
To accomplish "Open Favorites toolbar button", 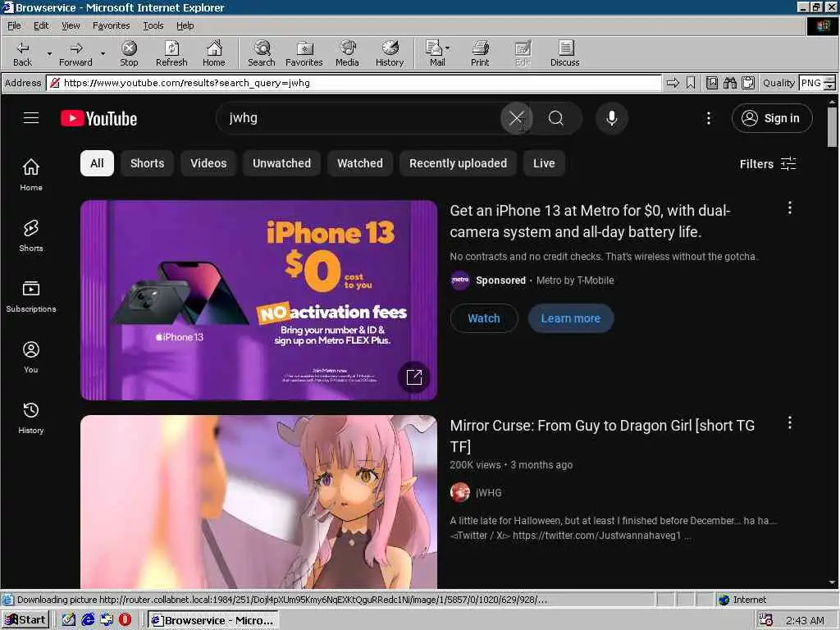I will [304, 53].
